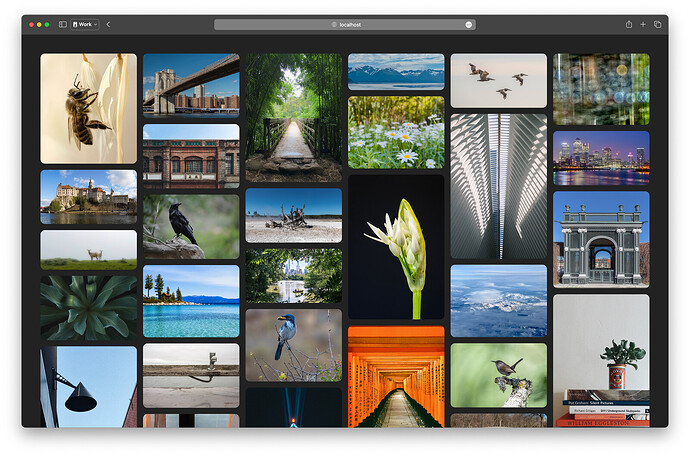The image size is (690, 455).
Task: Open the potted plant on books photo
Action: tap(601, 360)
